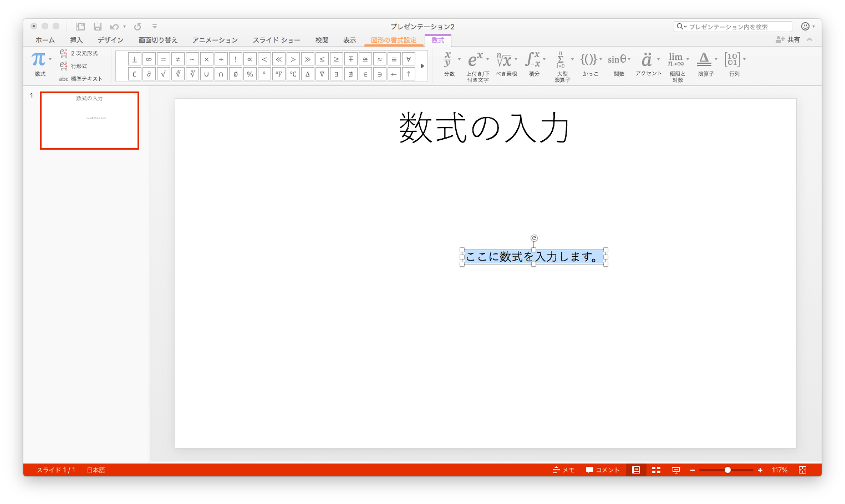Insert the plus-minus ± symbol
845x504 pixels.
(134, 59)
